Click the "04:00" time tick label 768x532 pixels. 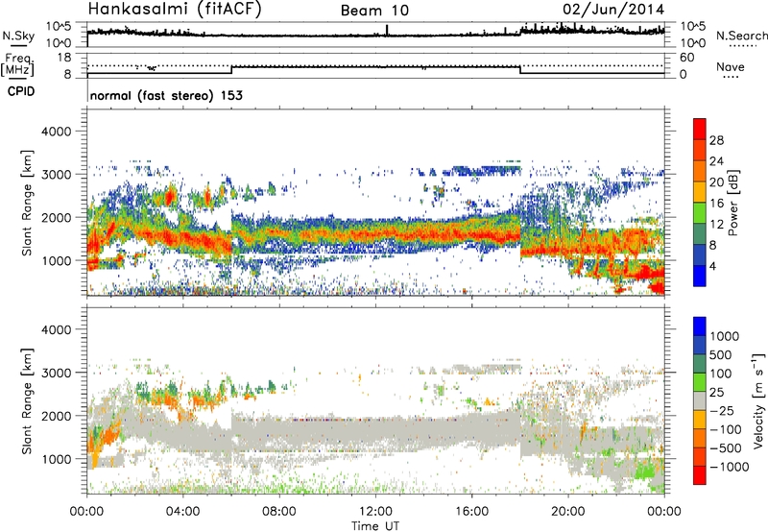[183, 512]
